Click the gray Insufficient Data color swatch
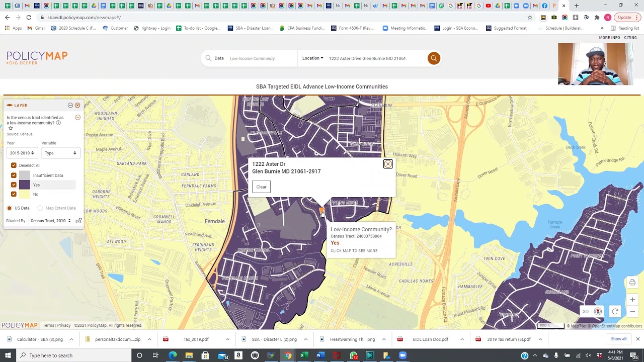Viewport: 644px width, 362px height. (24, 175)
